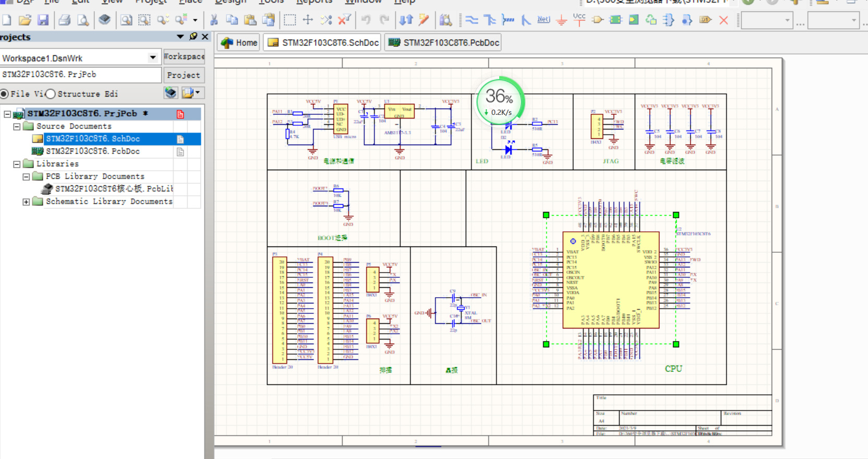The width and height of the screenshot is (868, 459).
Task: Save the active document
Action: 43,20
